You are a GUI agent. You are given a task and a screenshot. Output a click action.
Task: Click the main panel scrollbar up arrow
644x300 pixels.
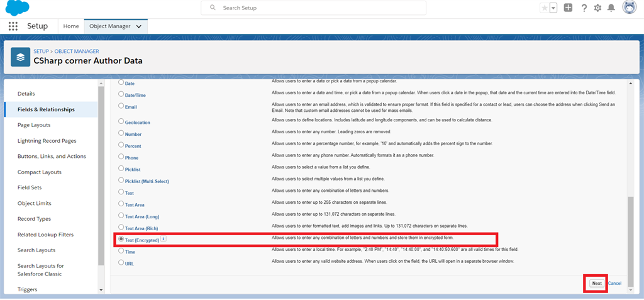point(631,84)
